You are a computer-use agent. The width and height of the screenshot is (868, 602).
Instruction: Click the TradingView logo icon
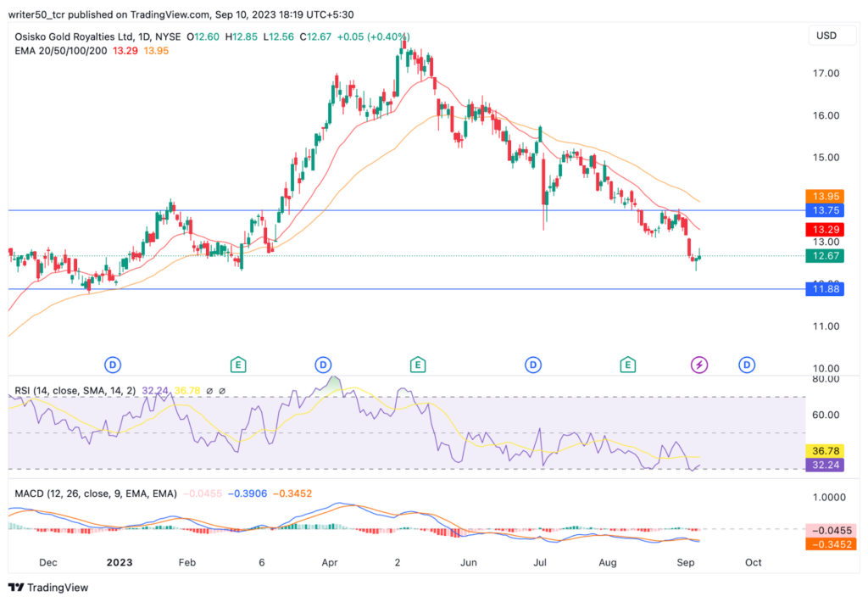point(16,588)
